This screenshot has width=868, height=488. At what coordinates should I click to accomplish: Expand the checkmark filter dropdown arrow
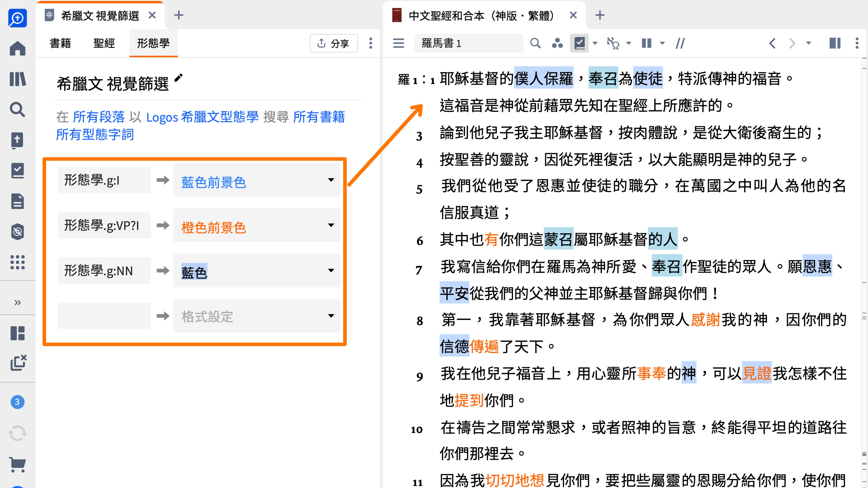[x=595, y=43]
